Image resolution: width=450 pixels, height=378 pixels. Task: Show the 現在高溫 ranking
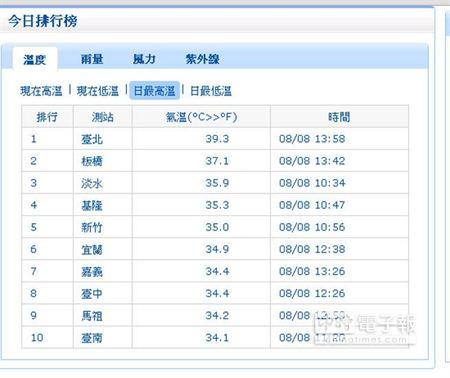tap(41, 91)
